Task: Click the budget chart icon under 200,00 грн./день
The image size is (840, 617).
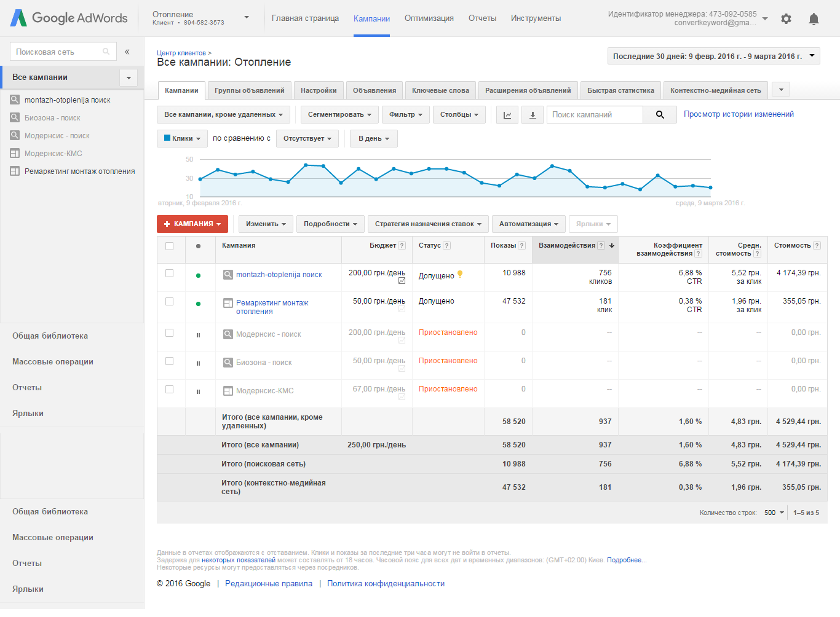Action: click(402, 281)
